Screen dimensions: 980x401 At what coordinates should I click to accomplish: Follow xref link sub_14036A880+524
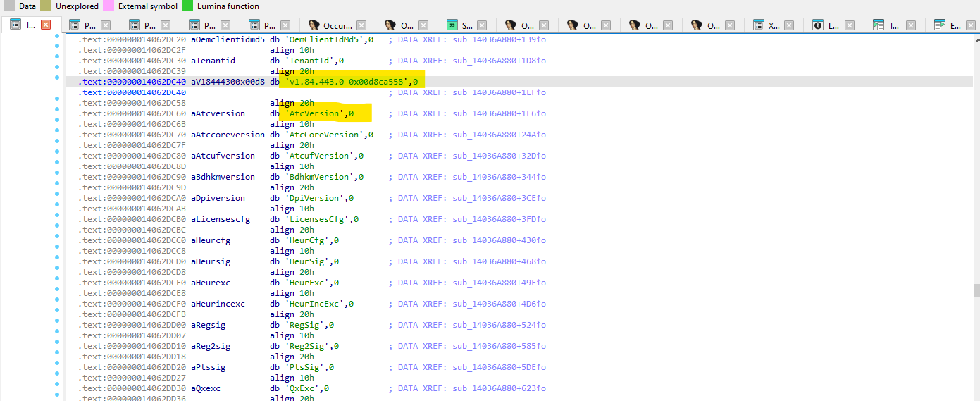click(499, 325)
